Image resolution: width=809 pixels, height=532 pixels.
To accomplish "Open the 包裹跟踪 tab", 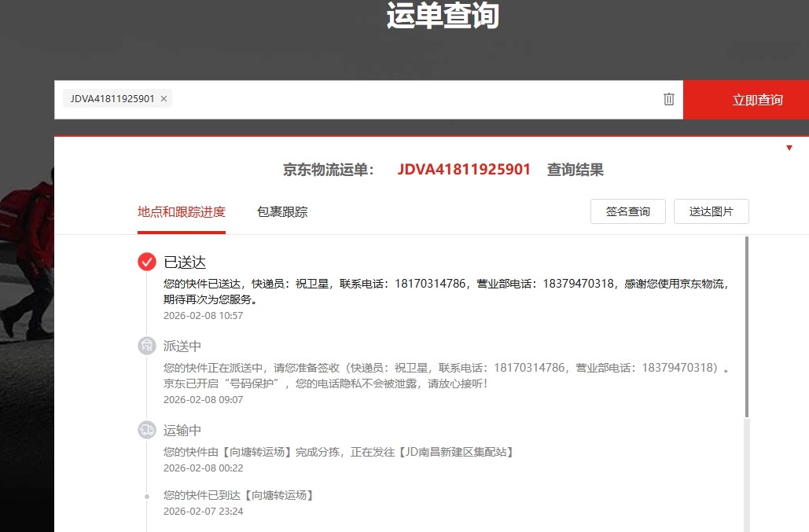I will point(282,211).
